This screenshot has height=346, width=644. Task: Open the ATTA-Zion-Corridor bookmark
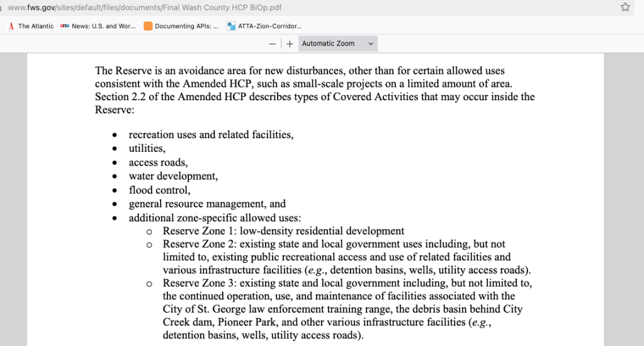(264, 26)
